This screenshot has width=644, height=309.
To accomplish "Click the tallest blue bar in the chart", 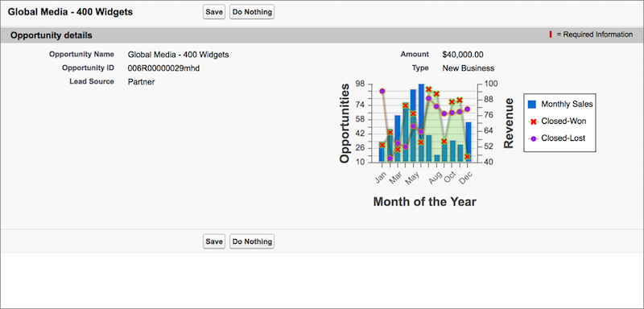I will (x=421, y=122).
